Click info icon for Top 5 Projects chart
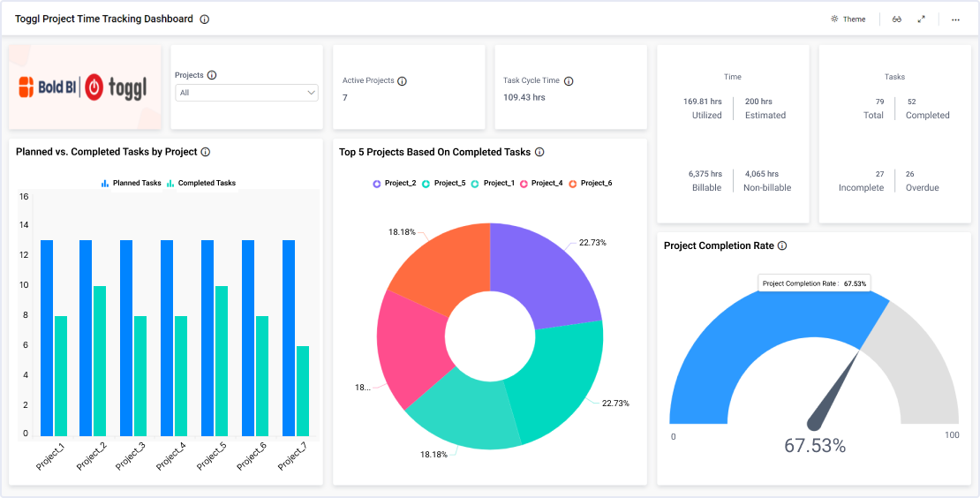 tap(539, 152)
